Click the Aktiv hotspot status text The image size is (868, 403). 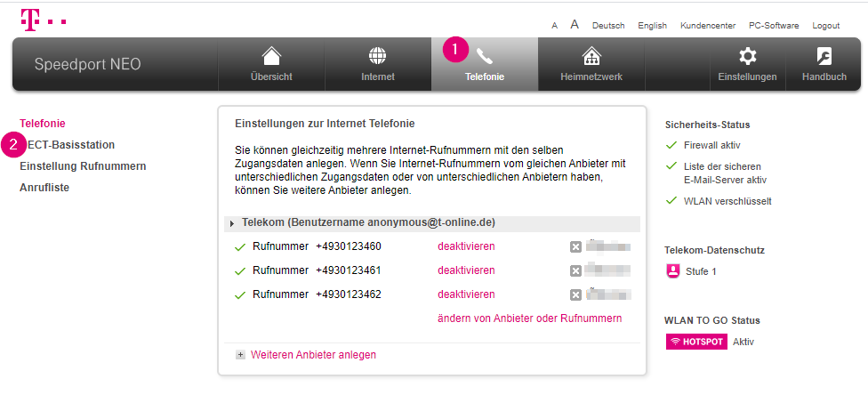point(743,342)
